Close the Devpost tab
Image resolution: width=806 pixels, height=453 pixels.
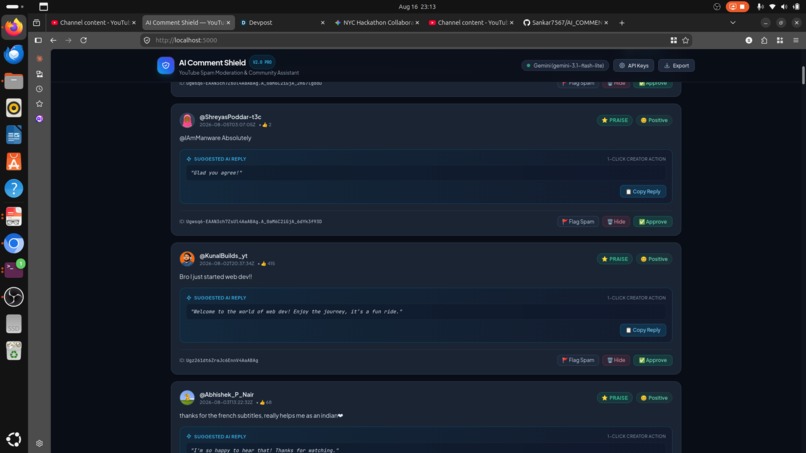click(323, 23)
